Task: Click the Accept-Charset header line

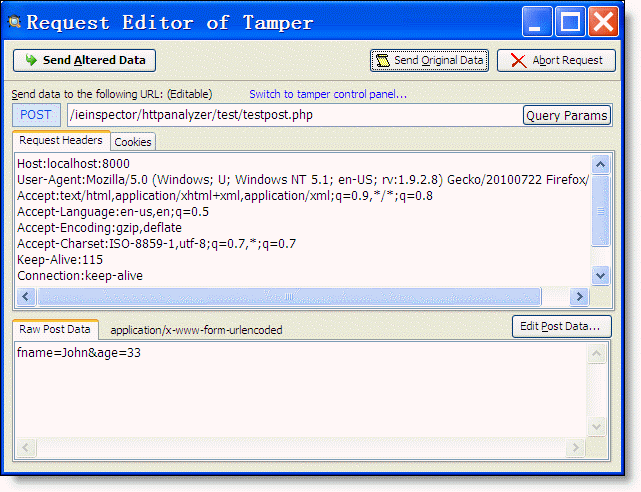Action: coord(157,244)
